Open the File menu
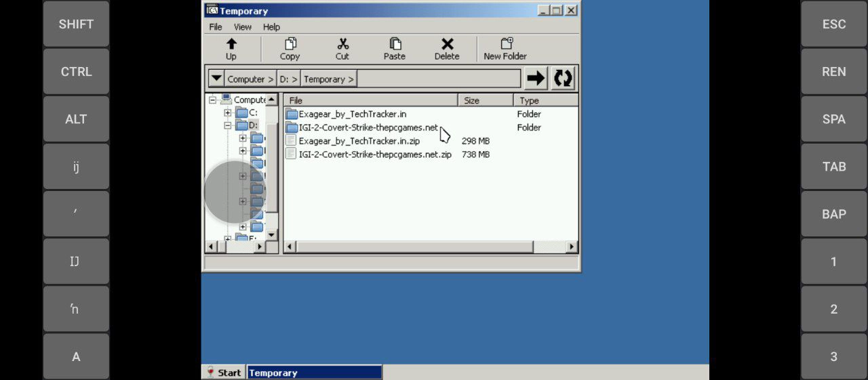Viewport: 868px width, 380px height. [x=216, y=27]
